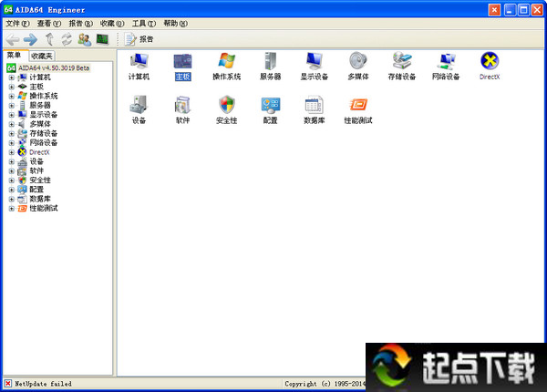The width and height of the screenshot is (547, 392).
Task: Expand the 网络设备 tree node
Action: click(x=12, y=143)
